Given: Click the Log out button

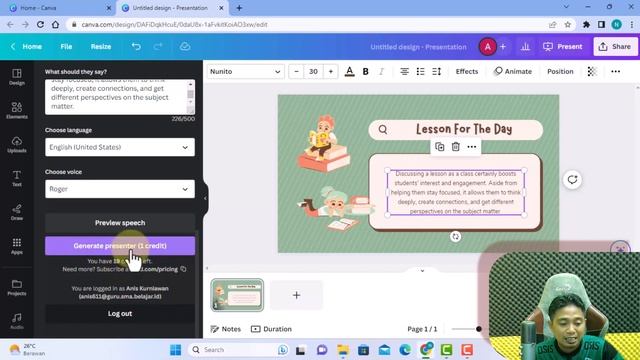Looking at the screenshot, I should click(120, 313).
